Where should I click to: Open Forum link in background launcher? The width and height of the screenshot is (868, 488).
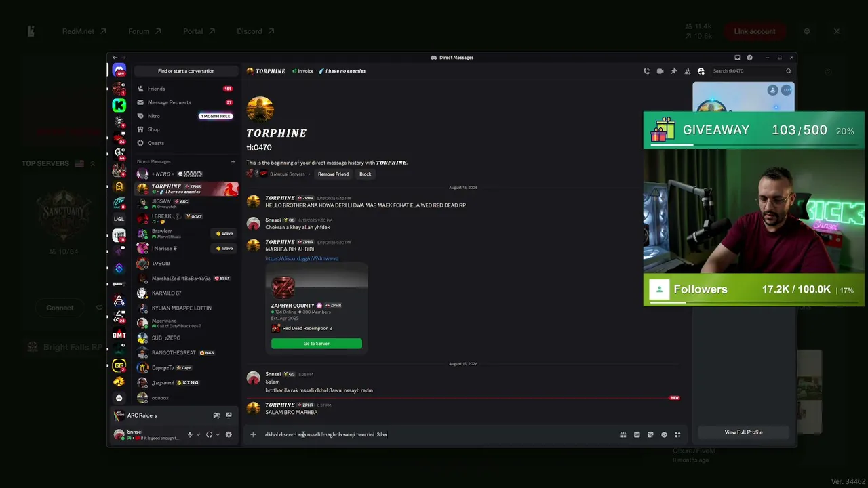point(144,31)
